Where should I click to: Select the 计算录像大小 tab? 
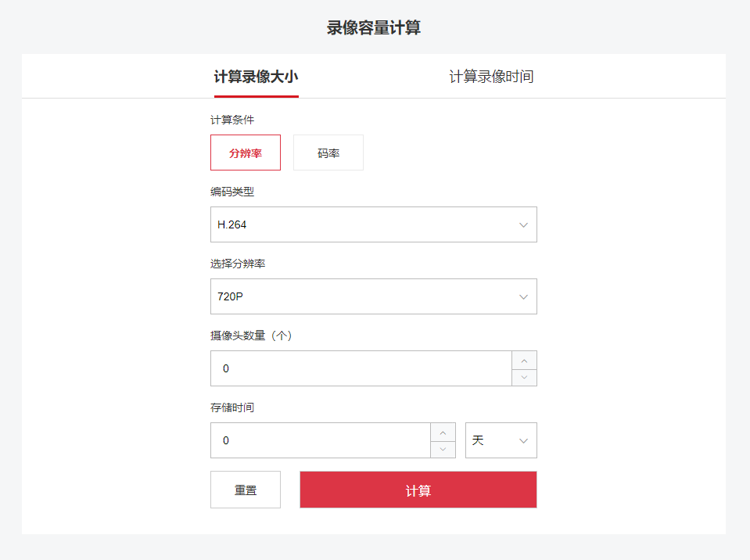(x=256, y=77)
